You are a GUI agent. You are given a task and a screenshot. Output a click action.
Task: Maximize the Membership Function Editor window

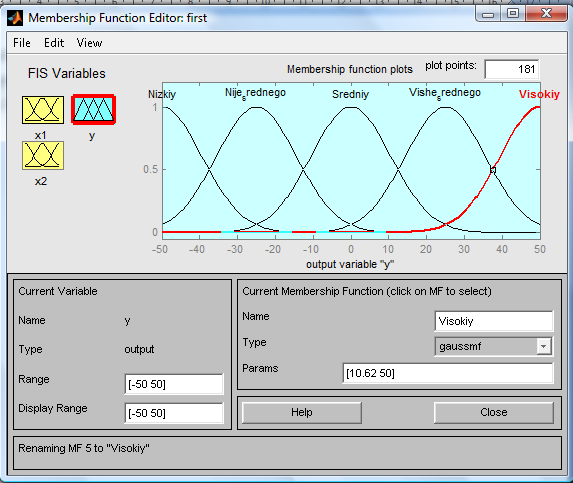[x=513, y=14]
